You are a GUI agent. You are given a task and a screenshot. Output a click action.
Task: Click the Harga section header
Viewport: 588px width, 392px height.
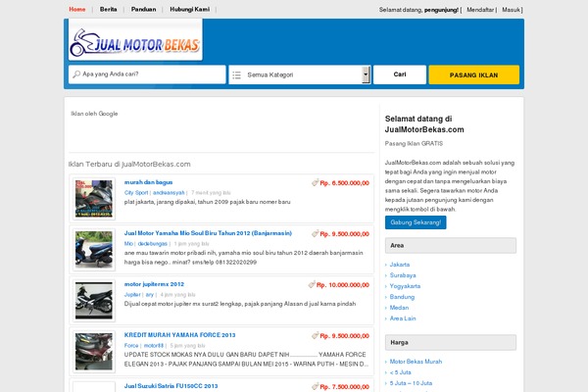(451, 342)
